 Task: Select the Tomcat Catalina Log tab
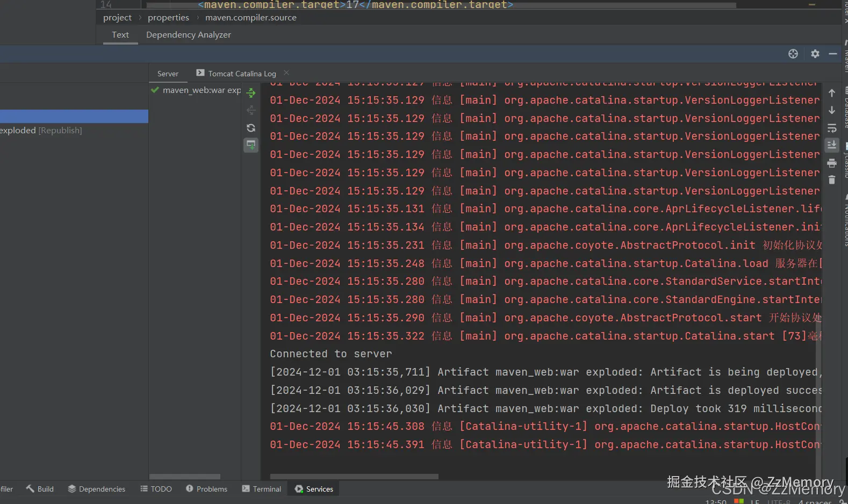click(x=236, y=74)
